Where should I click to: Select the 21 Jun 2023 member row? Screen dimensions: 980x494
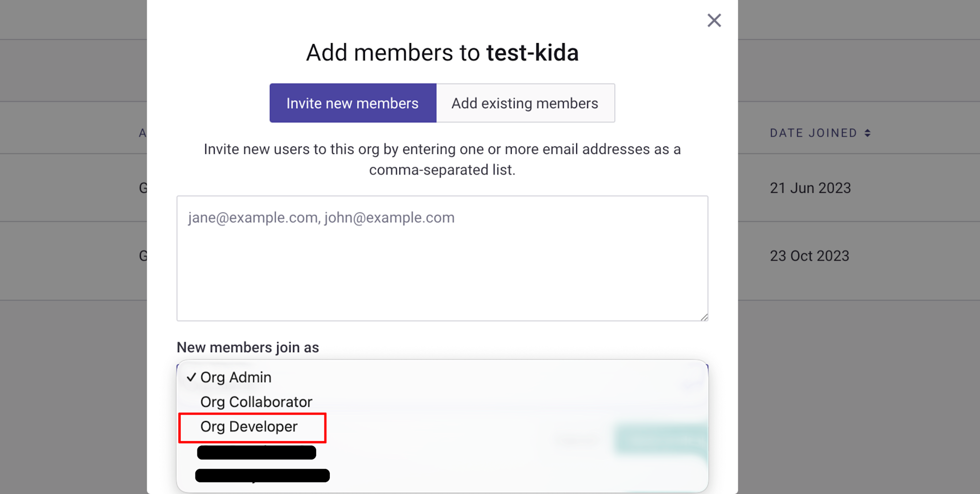[810, 188]
